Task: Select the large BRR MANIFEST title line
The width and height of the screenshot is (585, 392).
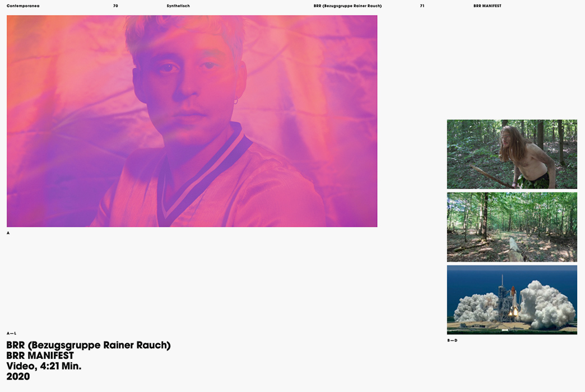Action: [x=40, y=356]
